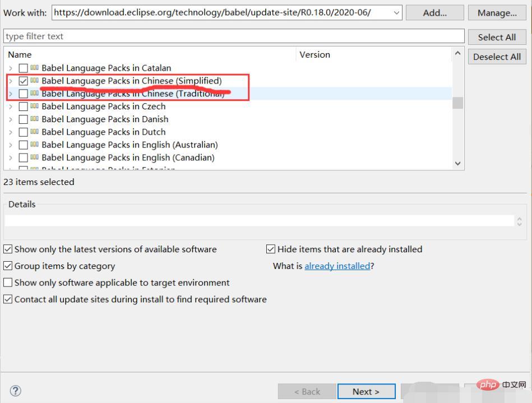Check the Danish language pack checkbox
The width and height of the screenshot is (532, 403).
tap(23, 119)
